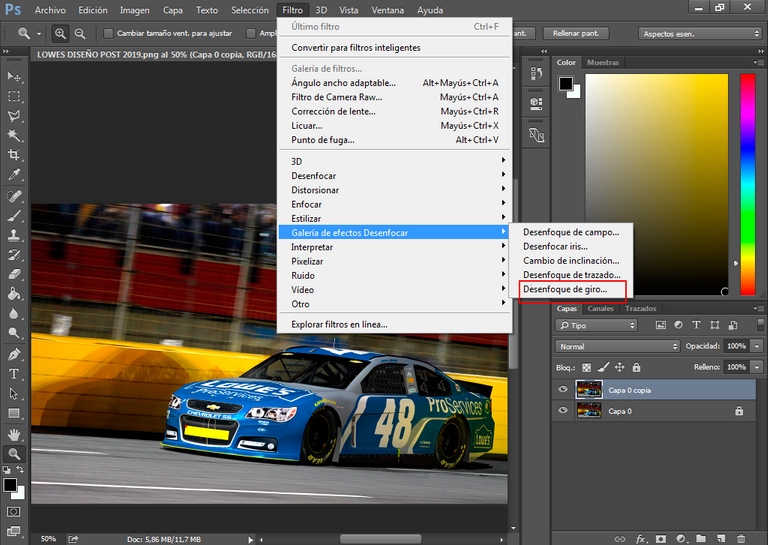Select the Zoom tool in toolbox
The width and height of the screenshot is (768, 545).
point(14,454)
